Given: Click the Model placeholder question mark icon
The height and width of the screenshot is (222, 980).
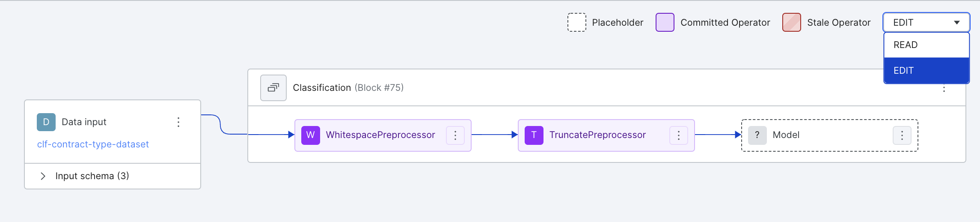Looking at the screenshot, I should point(757,135).
